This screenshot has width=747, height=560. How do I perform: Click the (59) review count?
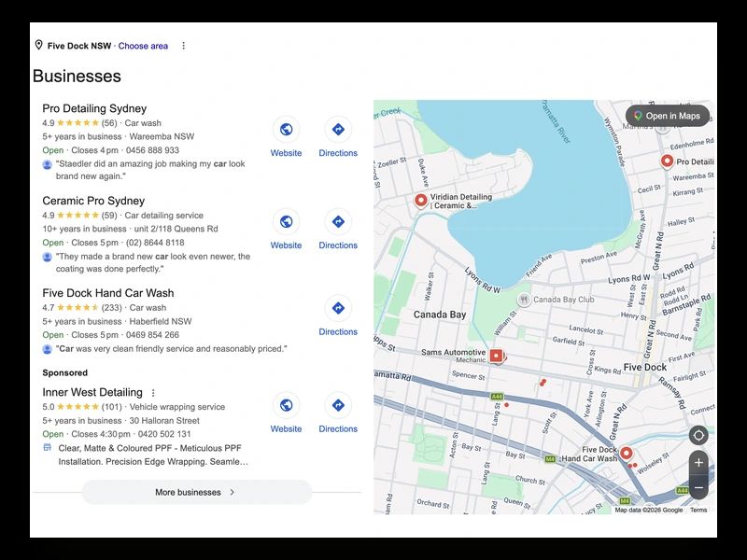click(109, 216)
